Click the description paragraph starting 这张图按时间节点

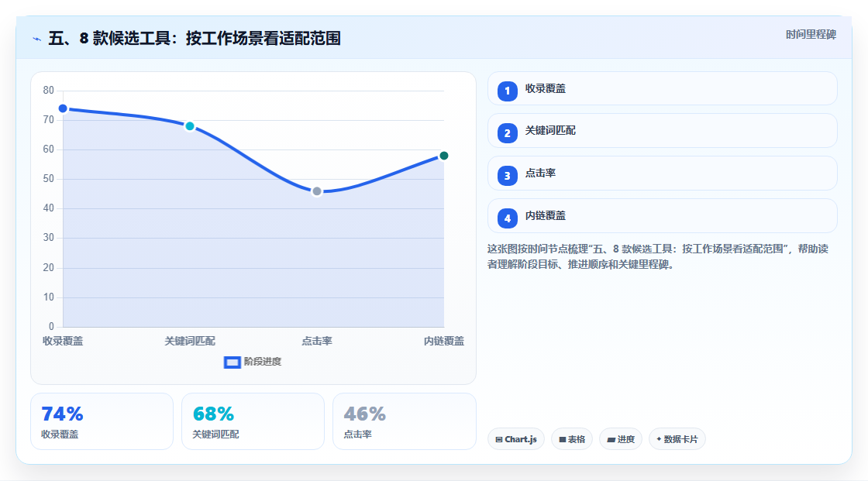pos(658,257)
